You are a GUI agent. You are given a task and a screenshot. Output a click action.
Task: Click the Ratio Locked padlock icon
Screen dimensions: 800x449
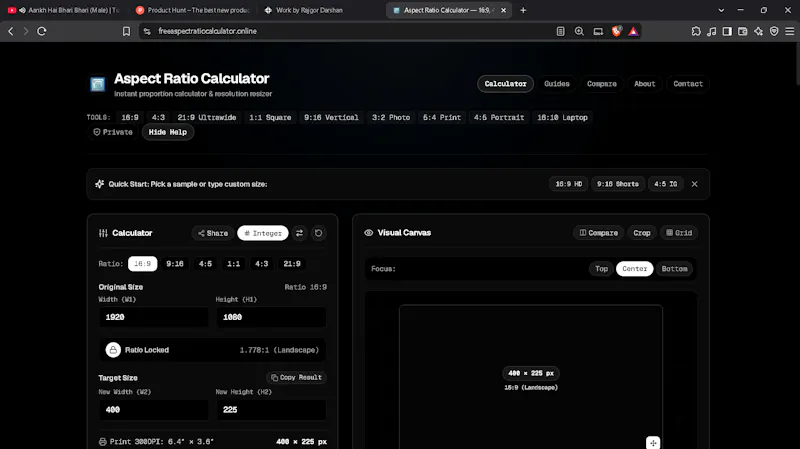click(113, 350)
